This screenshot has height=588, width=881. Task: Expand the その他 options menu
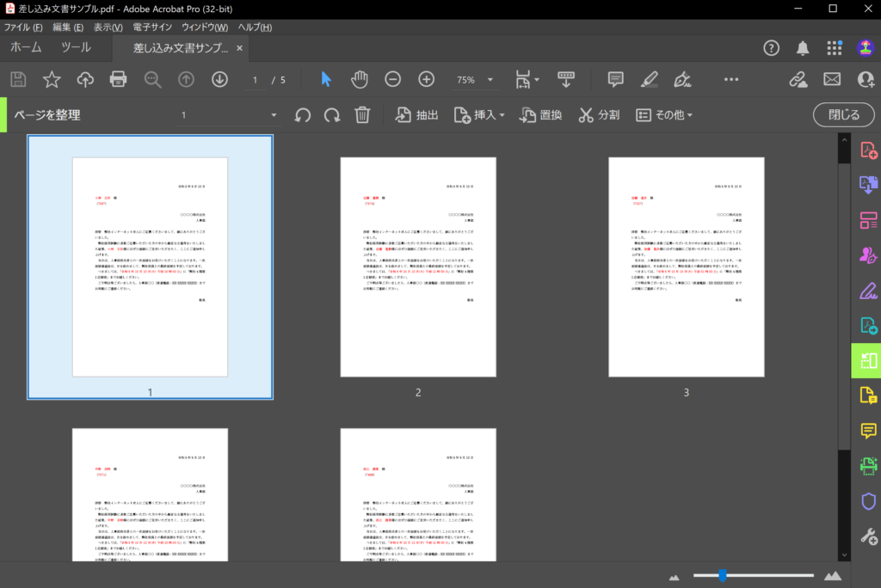click(x=661, y=113)
